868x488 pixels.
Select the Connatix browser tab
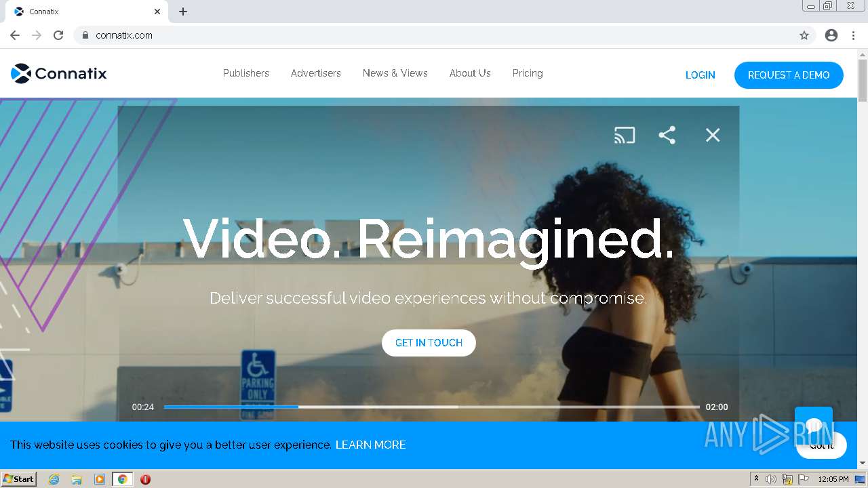[87, 12]
